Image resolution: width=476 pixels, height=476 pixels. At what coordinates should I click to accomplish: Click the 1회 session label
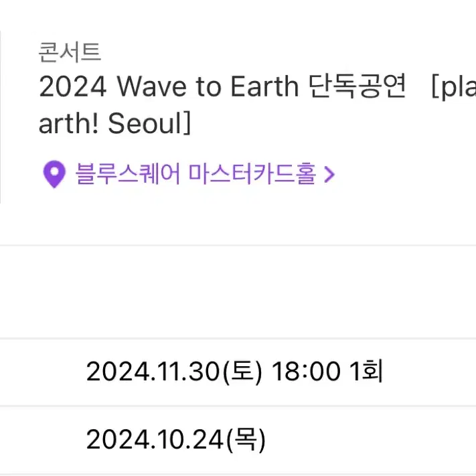[366, 371]
